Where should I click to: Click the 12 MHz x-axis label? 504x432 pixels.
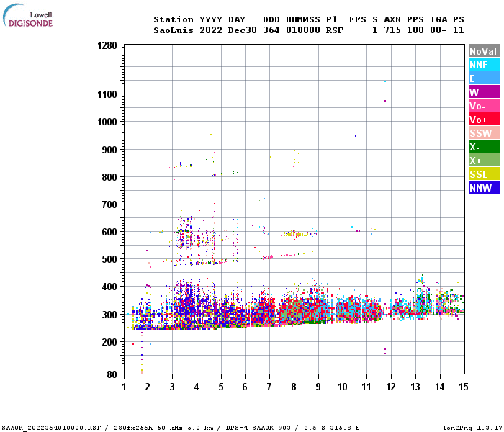click(x=391, y=387)
